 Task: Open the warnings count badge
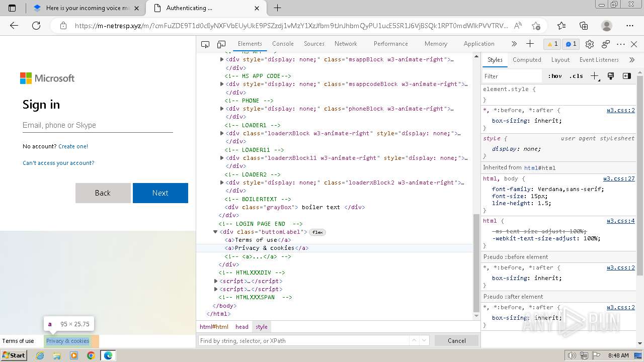click(x=552, y=44)
